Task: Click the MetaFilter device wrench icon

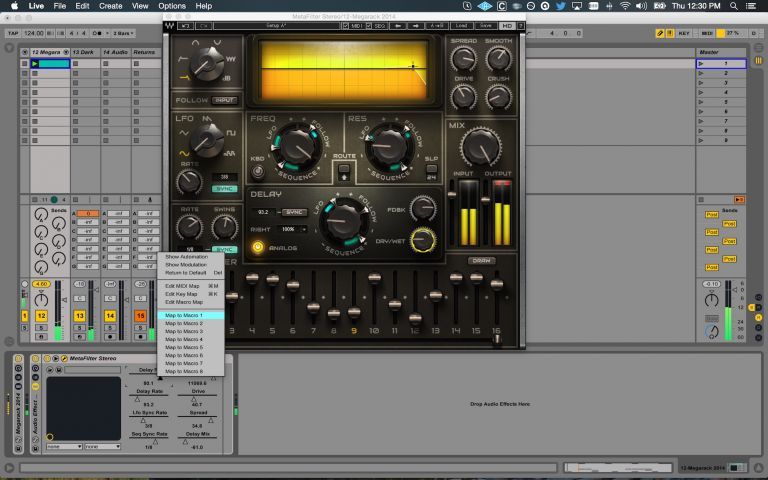Action: point(64,359)
